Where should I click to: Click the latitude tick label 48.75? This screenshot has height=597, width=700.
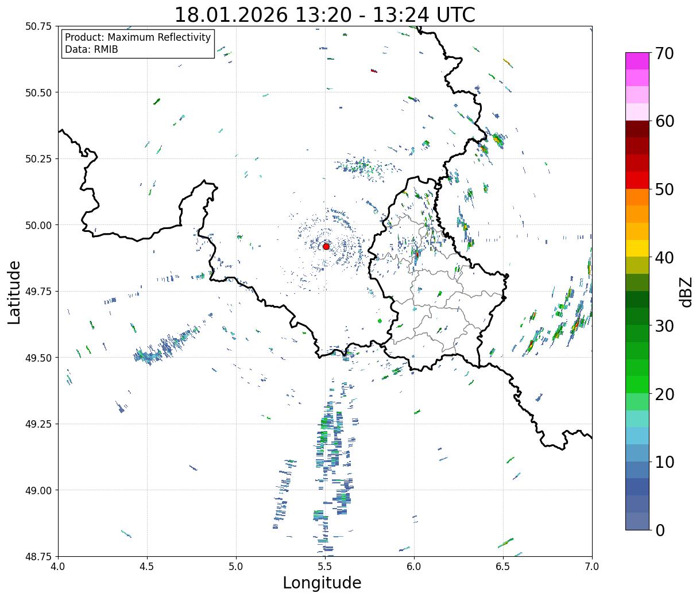click(38, 556)
